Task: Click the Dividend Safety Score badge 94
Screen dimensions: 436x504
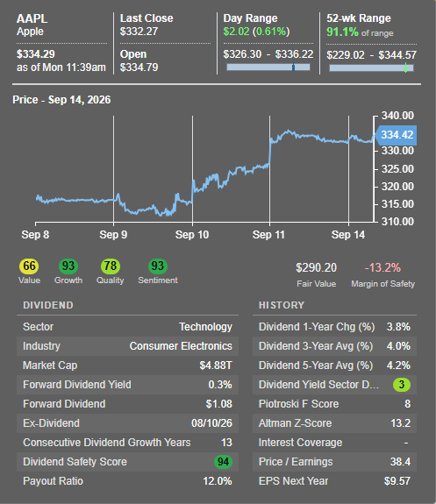Action: [223, 462]
